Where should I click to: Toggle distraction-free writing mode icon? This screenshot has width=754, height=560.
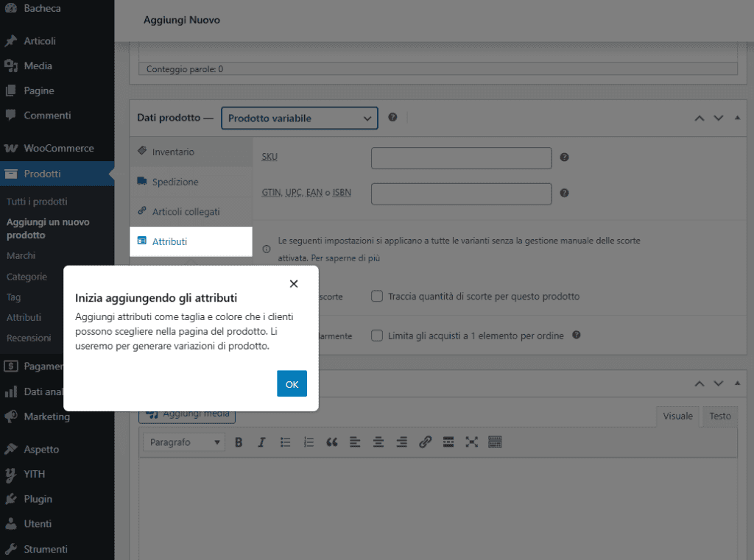point(472,442)
